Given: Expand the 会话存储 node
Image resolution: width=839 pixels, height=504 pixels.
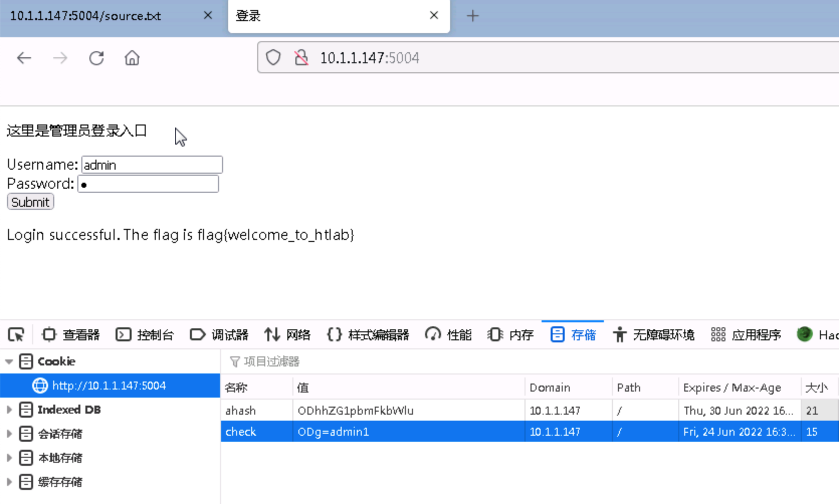Looking at the screenshot, I should (9, 434).
